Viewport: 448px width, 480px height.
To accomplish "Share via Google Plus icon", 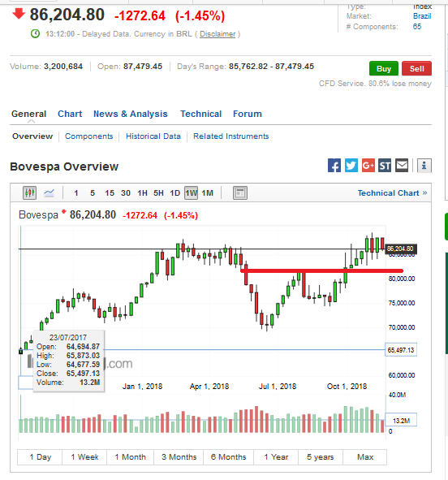I will pos(368,166).
